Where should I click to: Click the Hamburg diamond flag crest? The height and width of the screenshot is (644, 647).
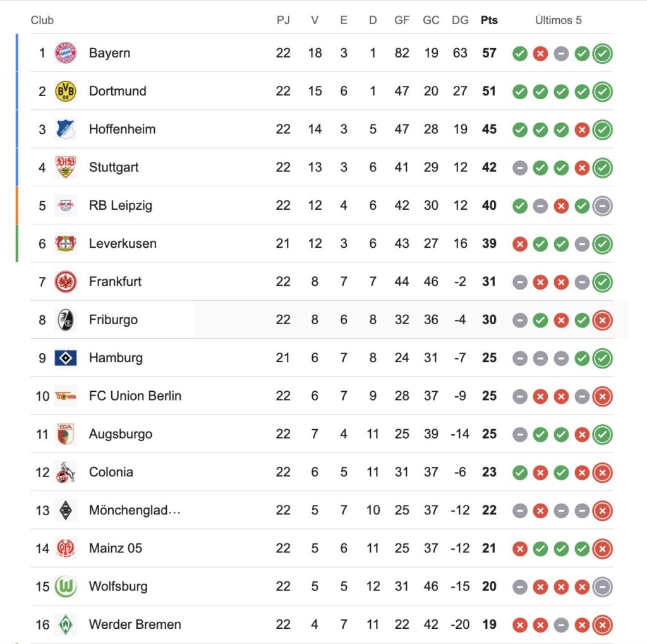(x=66, y=358)
